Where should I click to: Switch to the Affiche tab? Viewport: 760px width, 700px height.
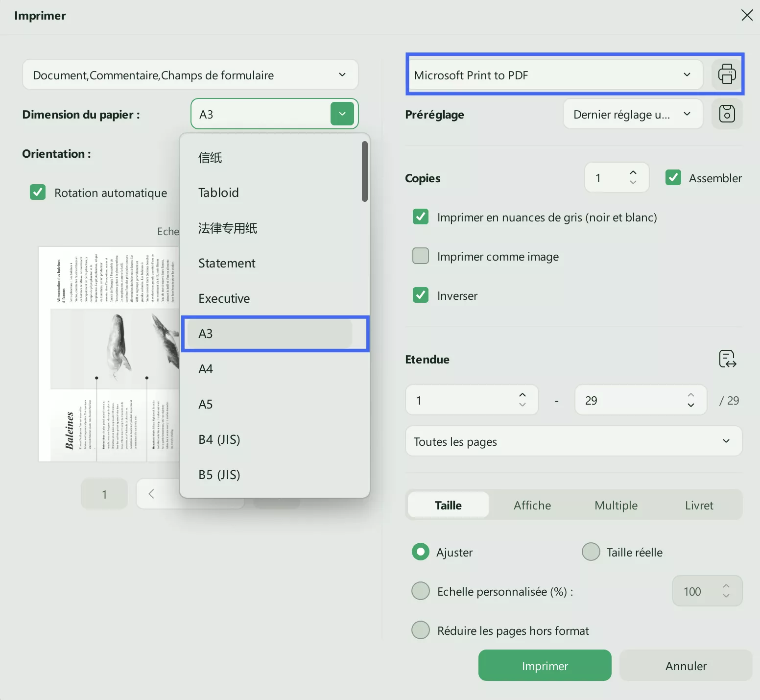(532, 505)
